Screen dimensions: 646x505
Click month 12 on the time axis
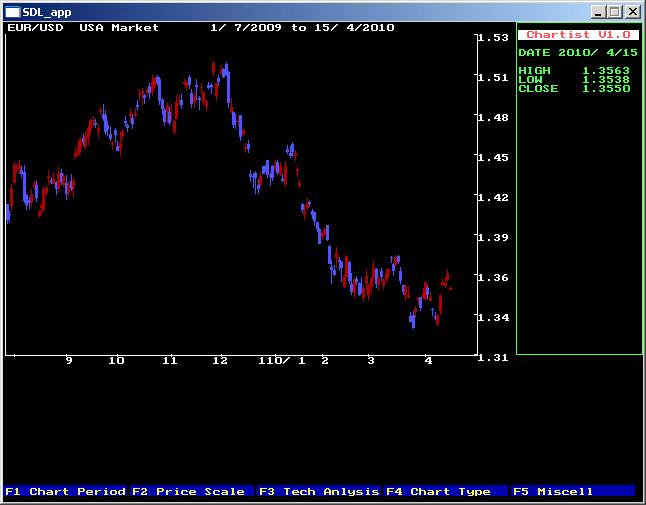click(220, 361)
